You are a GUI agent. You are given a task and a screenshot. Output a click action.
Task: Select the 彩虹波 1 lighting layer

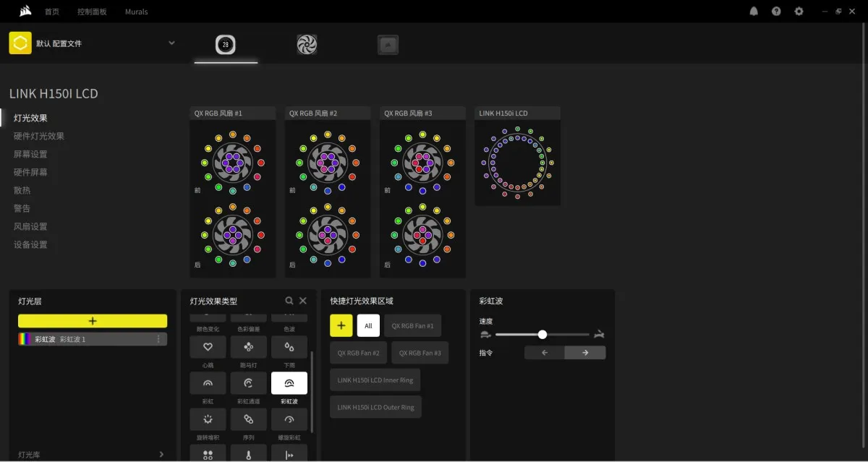[93, 339]
